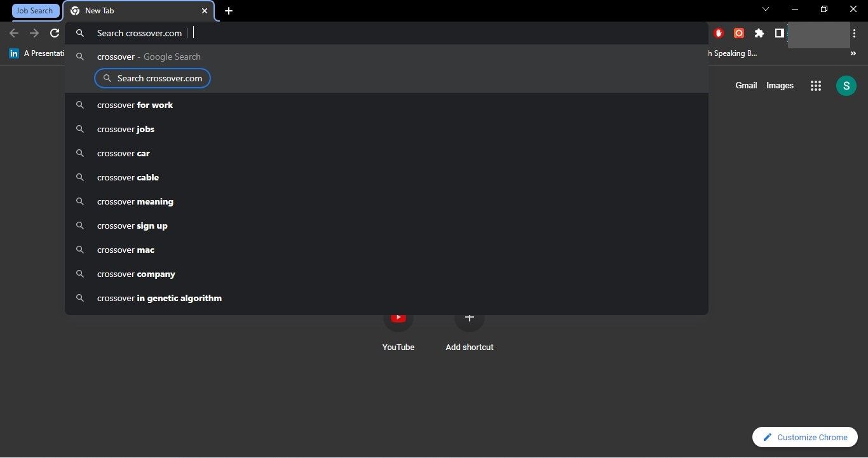The height and width of the screenshot is (458, 868).
Task: Choose the crossover car suggestion
Action: (x=386, y=153)
